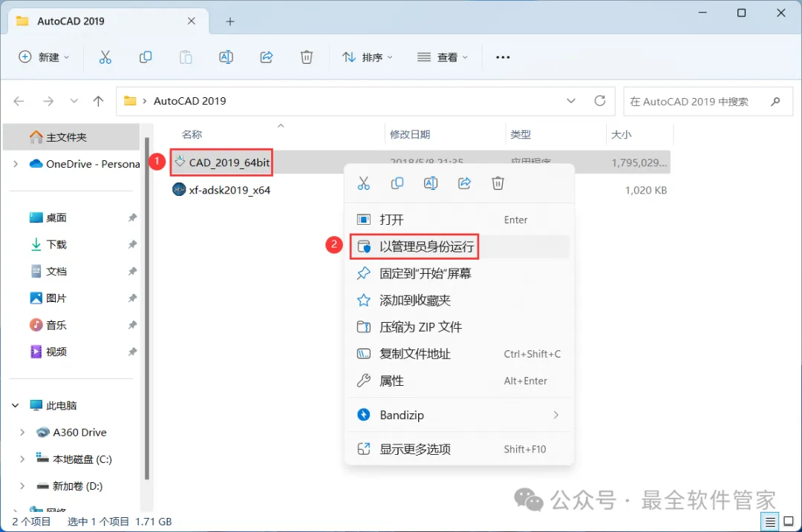The image size is (802, 532).
Task: Click the Cut icon in the toolbar
Action: [x=105, y=57]
